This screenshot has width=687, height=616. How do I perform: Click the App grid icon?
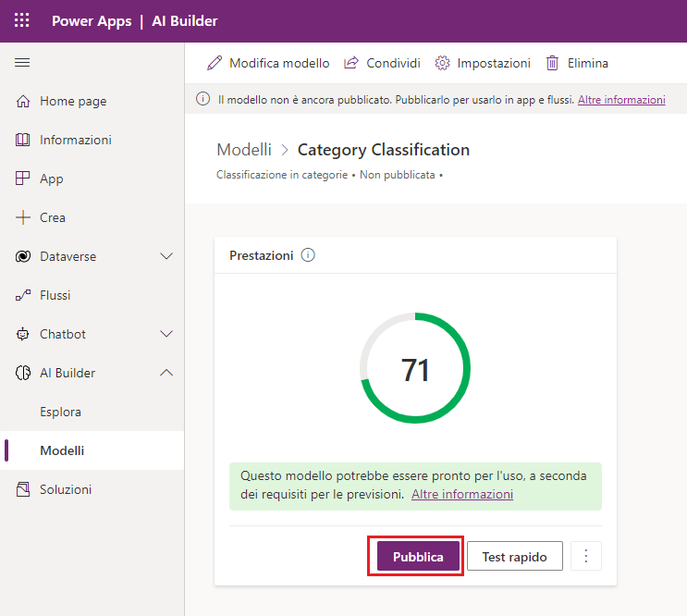(x=23, y=179)
